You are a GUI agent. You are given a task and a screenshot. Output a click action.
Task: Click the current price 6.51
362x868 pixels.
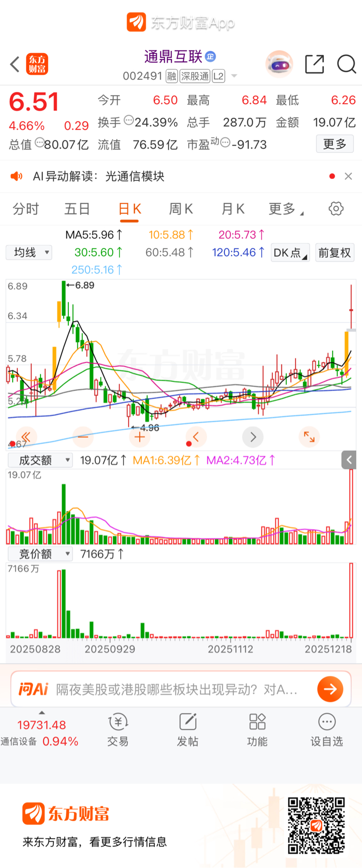34,102
